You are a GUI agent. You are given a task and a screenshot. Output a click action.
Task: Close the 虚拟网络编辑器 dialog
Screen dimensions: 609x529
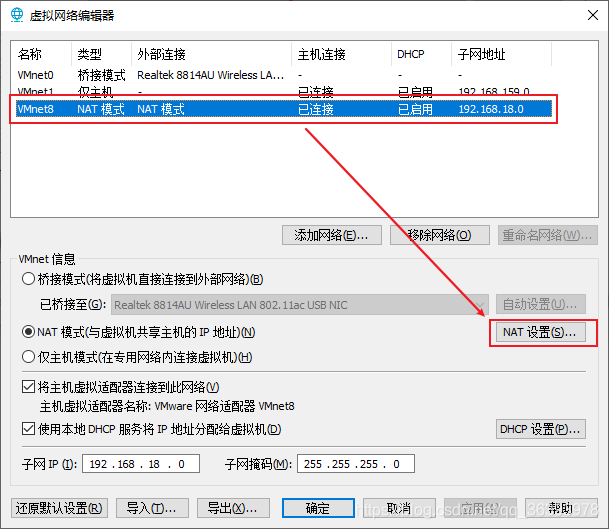tap(593, 15)
